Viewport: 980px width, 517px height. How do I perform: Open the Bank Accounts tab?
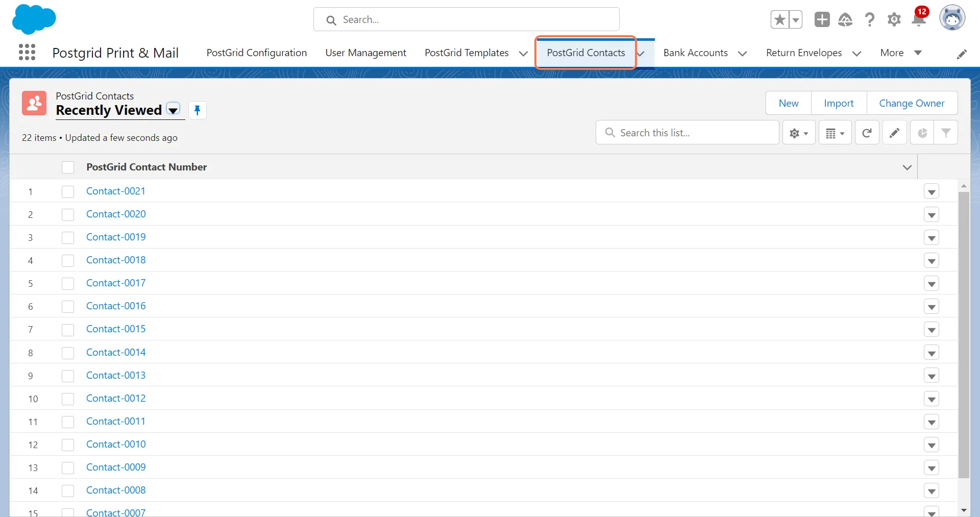(x=695, y=53)
